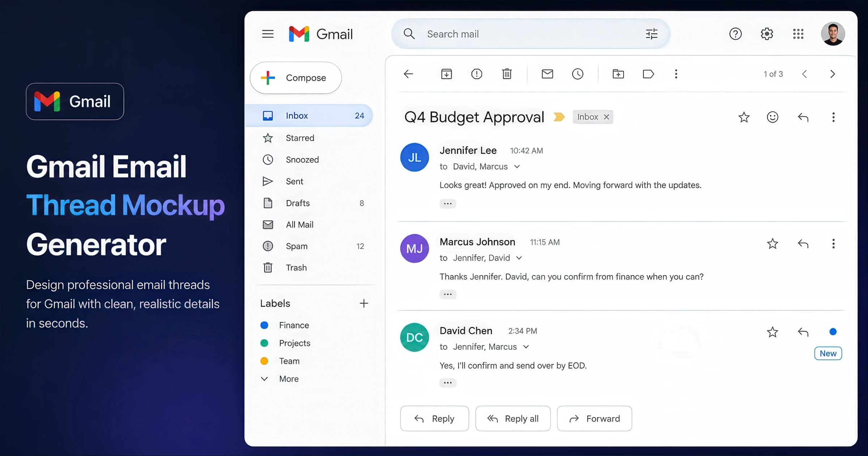Open toolbar More options three dots
The width and height of the screenshot is (868, 456).
coord(676,74)
